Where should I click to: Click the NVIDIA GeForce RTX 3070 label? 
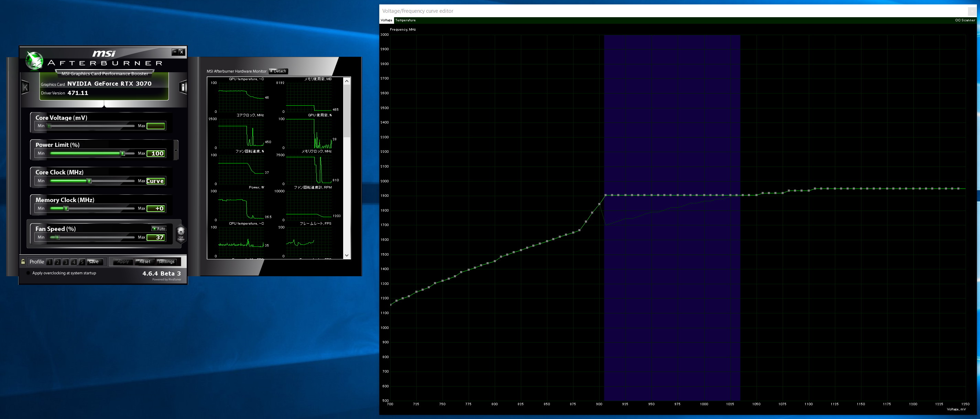pyautogui.click(x=109, y=84)
